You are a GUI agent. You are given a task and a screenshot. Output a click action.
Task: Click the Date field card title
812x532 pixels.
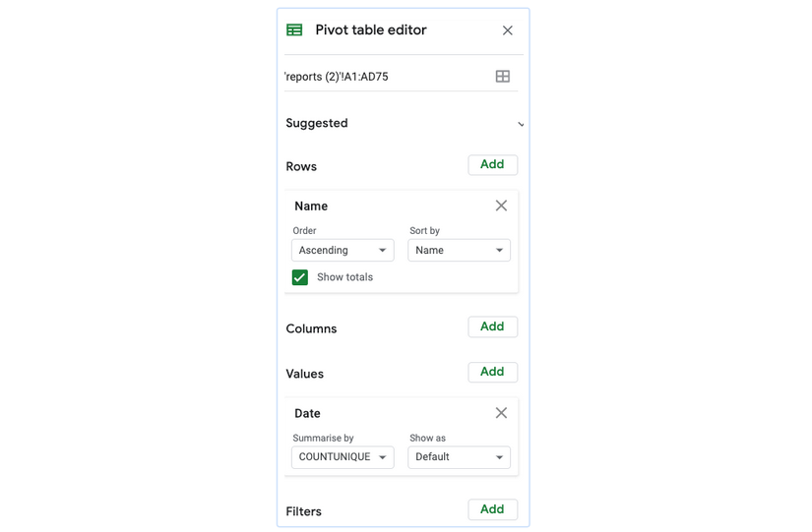point(307,414)
